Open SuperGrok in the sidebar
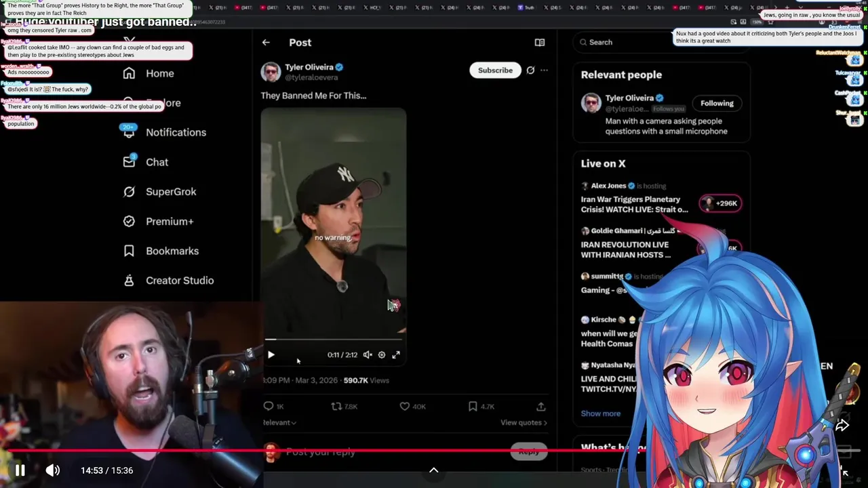Viewport: 868px width, 488px height. point(159,192)
